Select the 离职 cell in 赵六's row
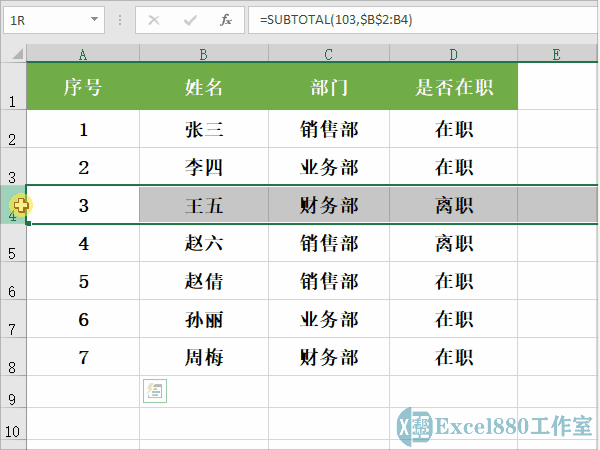 454,243
